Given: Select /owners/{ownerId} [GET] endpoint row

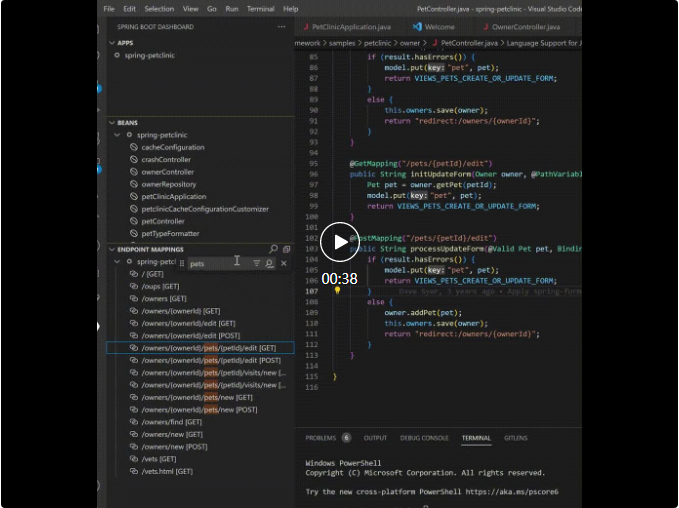Looking at the screenshot, I should click(200, 311).
